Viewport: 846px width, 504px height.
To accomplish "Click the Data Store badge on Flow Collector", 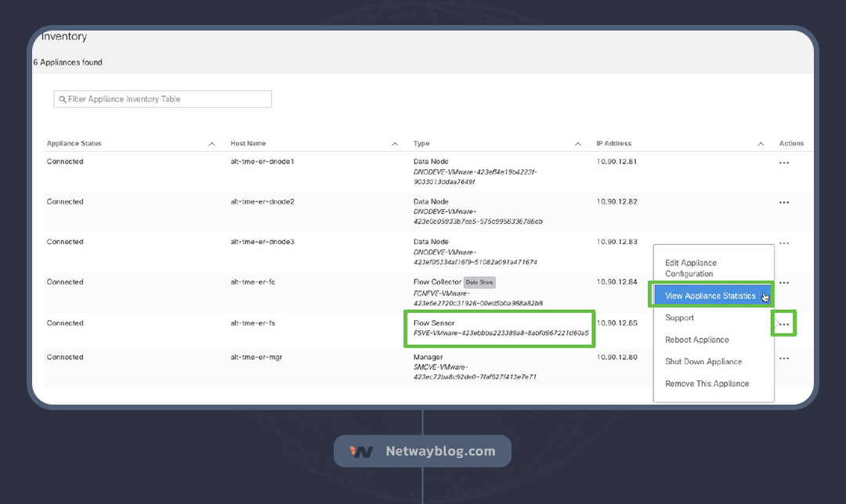I will click(479, 283).
